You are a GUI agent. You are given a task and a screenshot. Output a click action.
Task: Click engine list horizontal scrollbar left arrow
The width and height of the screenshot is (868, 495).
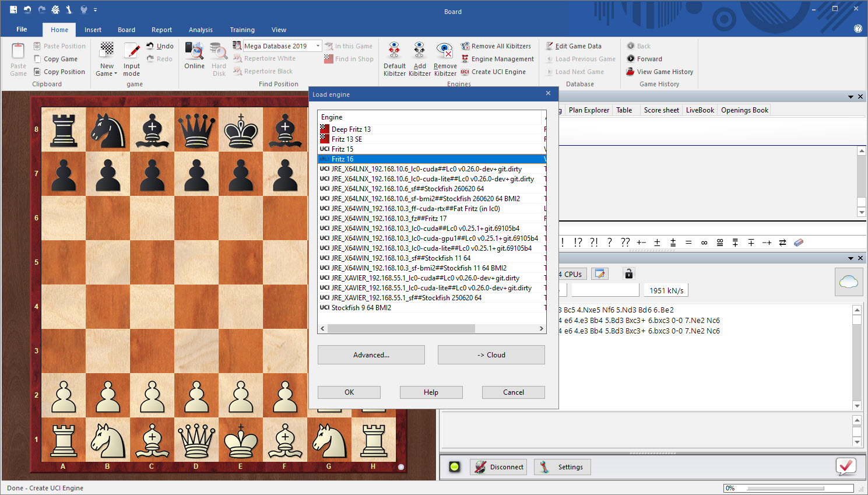322,328
